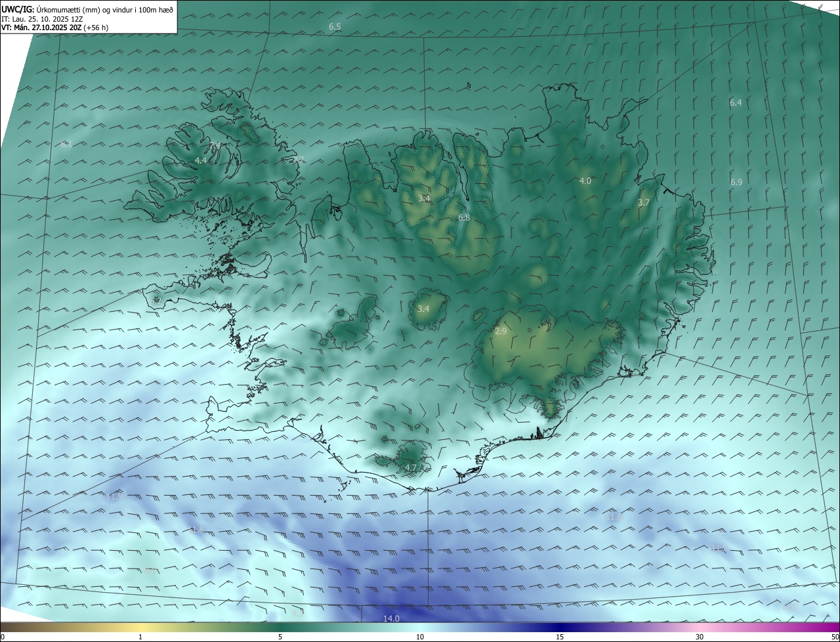Click tick label "15" on the colour scale

(x=560, y=637)
